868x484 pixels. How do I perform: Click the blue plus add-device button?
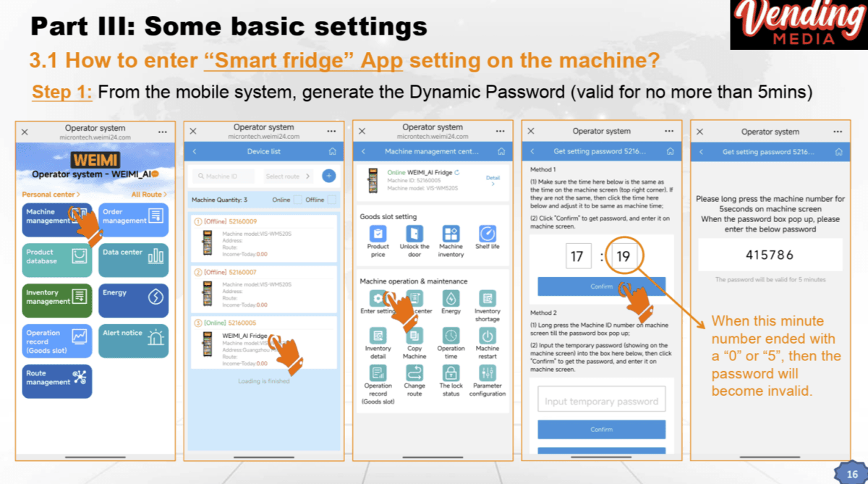328,176
